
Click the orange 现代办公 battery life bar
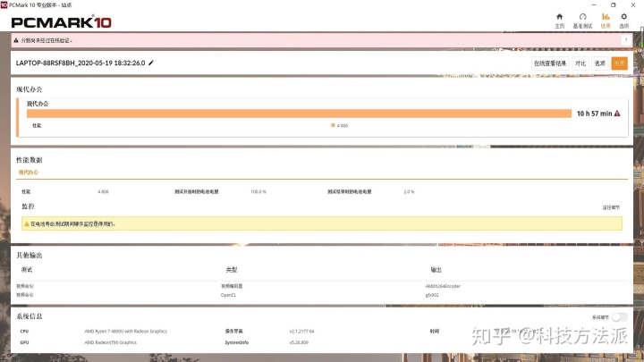tap(299, 114)
